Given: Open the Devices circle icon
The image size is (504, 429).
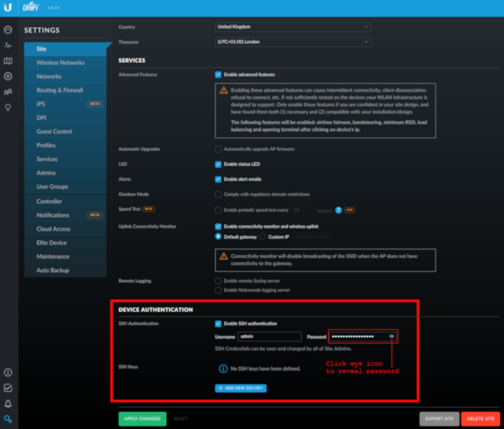Looking at the screenshot, I should [8, 76].
